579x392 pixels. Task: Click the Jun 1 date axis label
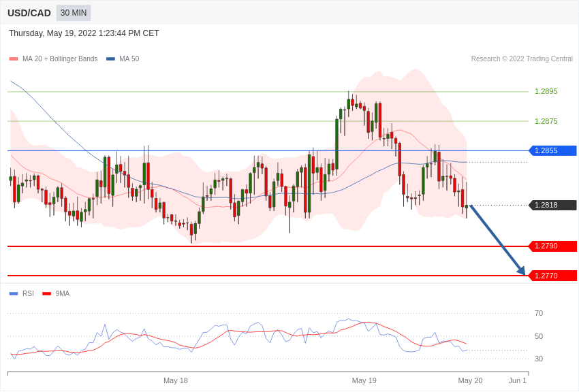(x=517, y=380)
